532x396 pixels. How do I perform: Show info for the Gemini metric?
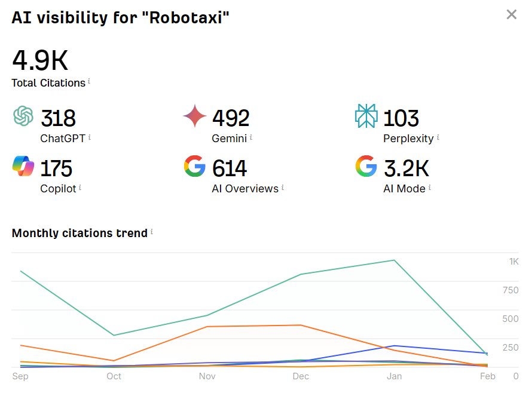tap(251, 137)
